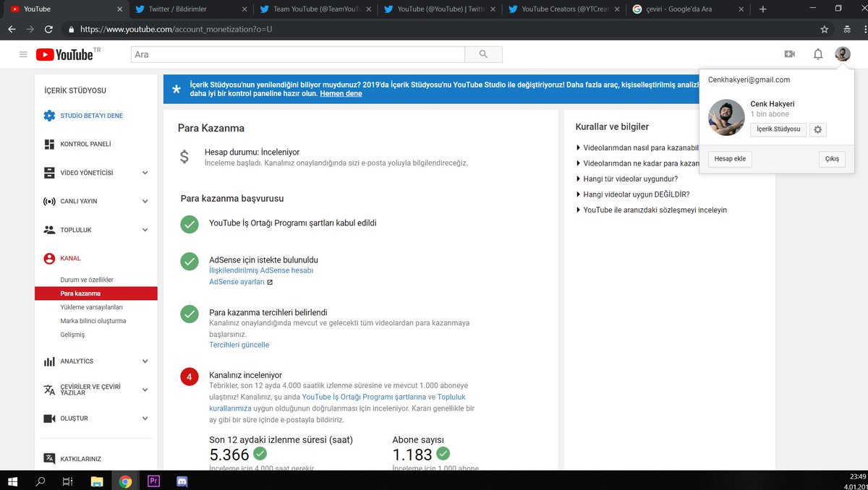Reload the page with refresh icon

[48, 30]
